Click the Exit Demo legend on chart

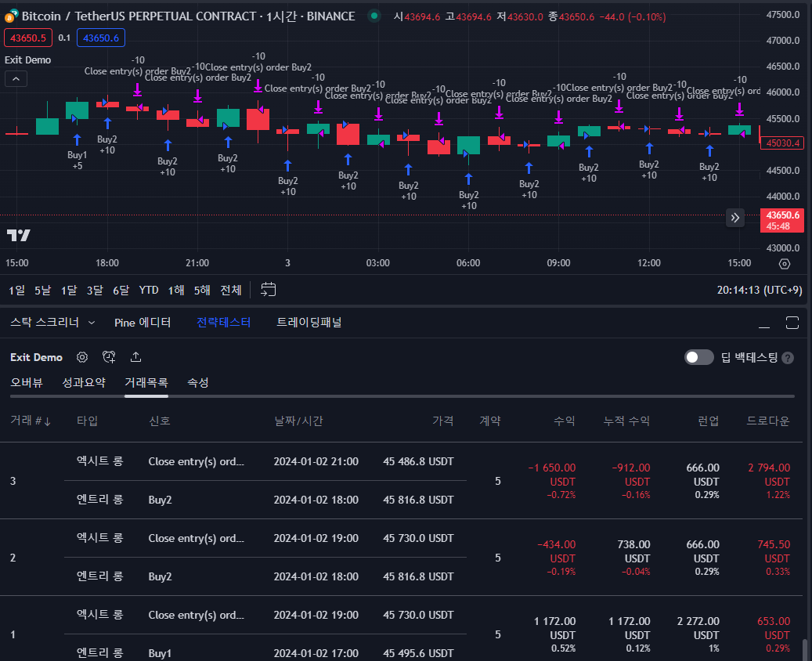(28, 60)
